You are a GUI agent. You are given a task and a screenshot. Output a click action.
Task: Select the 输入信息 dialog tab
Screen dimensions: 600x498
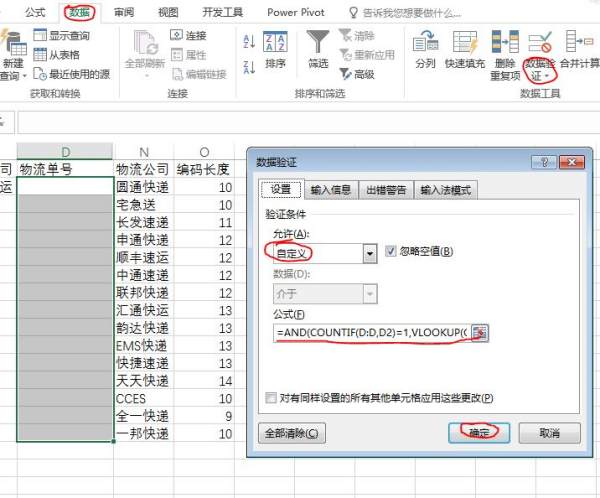(331, 190)
